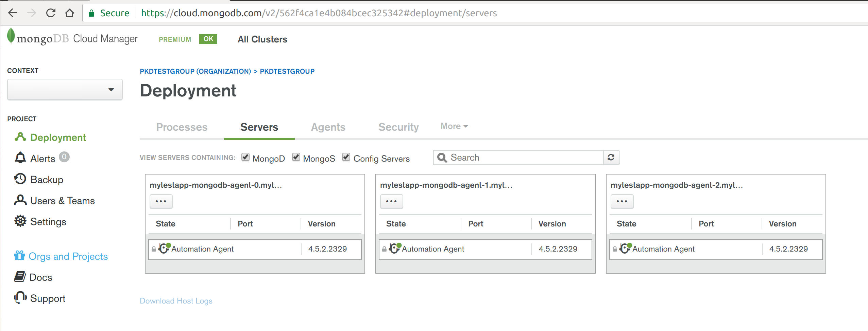Viewport: 868px width, 331px height.
Task: Click the Docs book icon
Action: (20, 277)
